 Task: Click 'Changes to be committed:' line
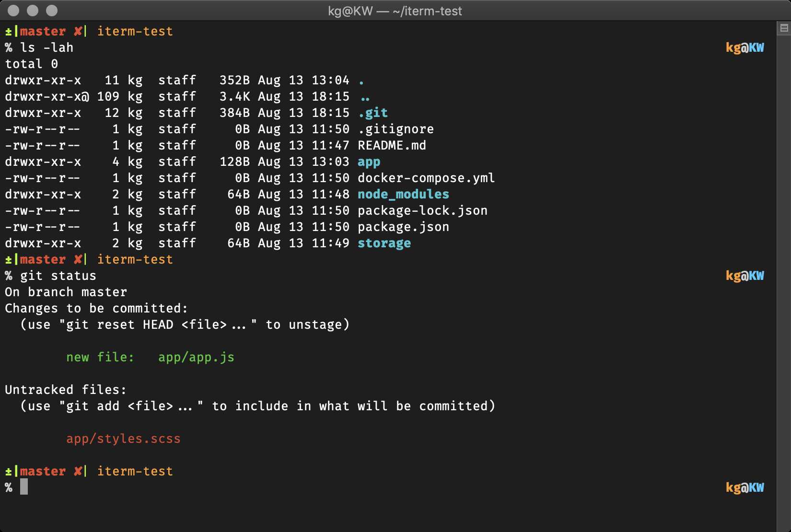[96, 308]
